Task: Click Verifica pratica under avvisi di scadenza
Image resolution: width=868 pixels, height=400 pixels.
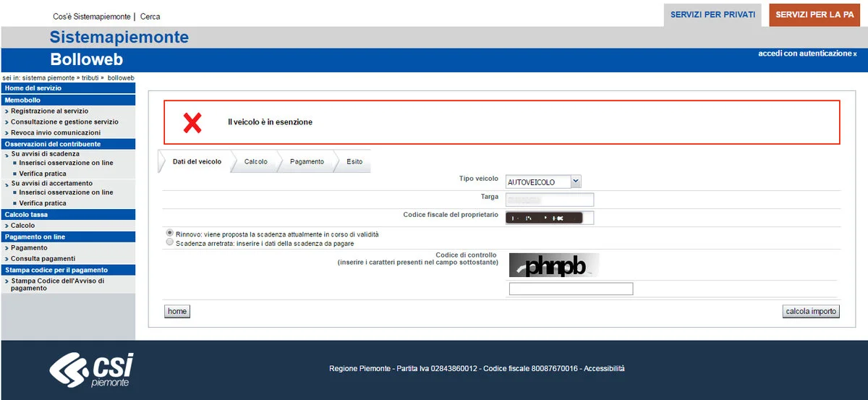Action: pyautogui.click(x=43, y=174)
